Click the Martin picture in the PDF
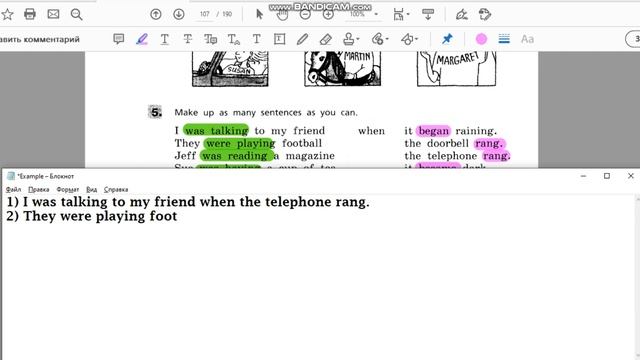640x360 pixels. coord(342,69)
